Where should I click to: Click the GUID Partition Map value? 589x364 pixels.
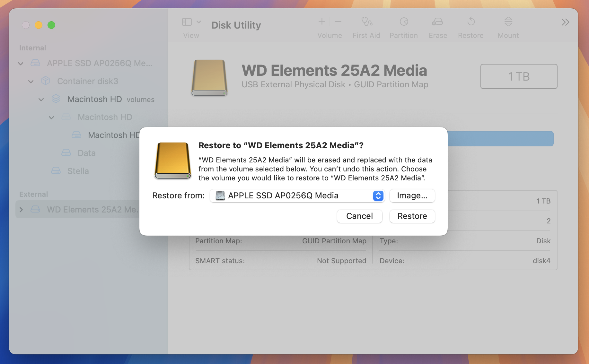pyautogui.click(x=334, y=241)
